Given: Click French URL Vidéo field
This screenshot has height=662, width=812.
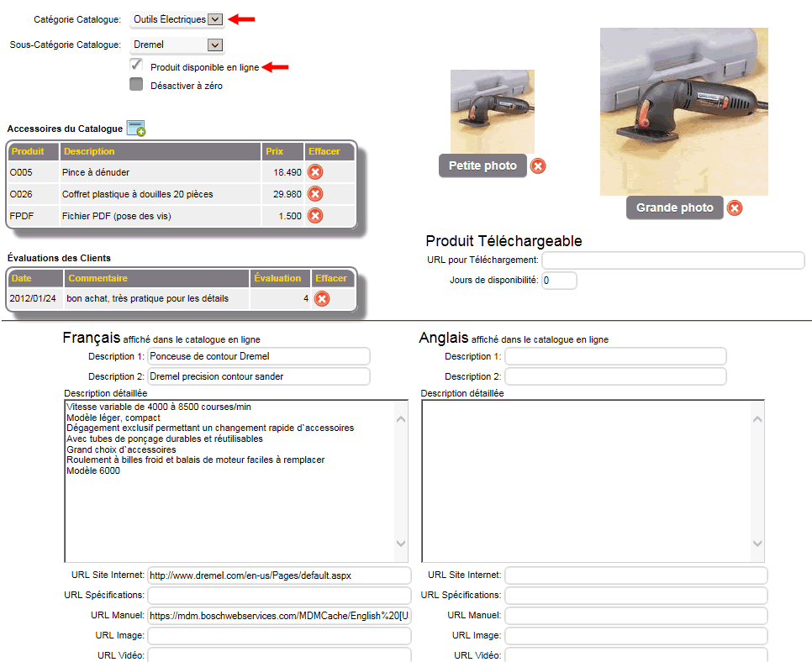Looking at the screenshot, I should (x=280, y=654).
